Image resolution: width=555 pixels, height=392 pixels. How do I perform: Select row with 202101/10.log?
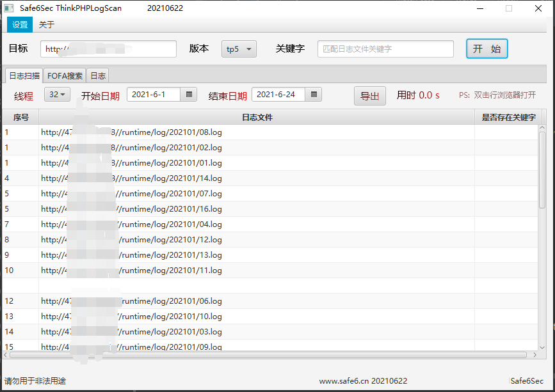coord(270,317)
